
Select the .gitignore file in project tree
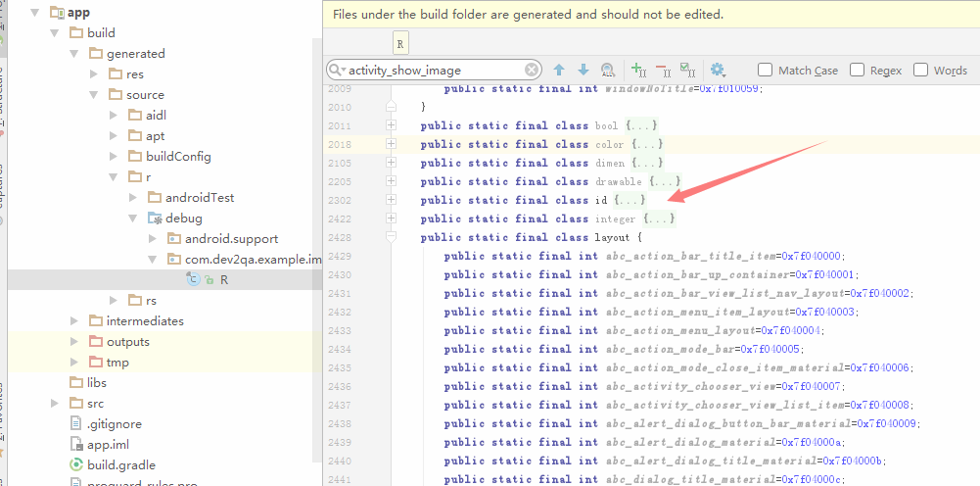115,423
